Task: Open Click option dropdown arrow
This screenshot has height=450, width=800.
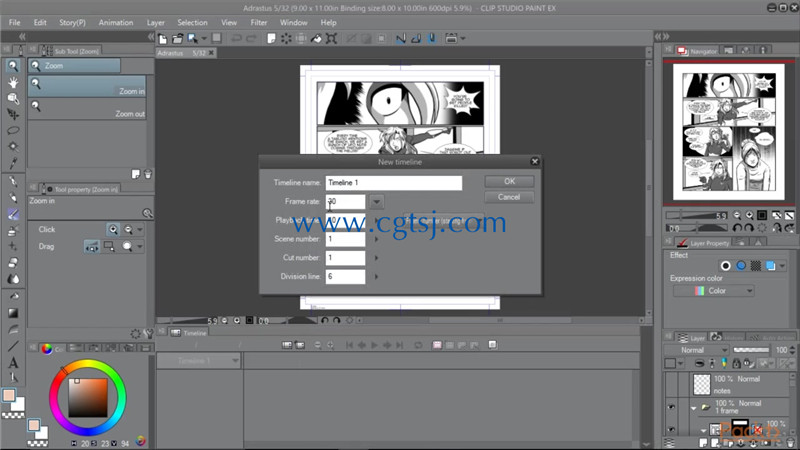Action: coord(140,230)
